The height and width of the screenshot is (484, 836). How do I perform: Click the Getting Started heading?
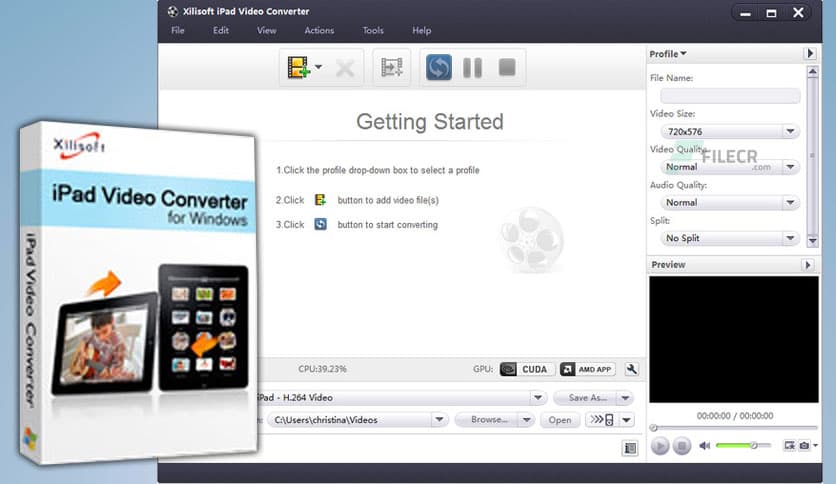(430, 122)
